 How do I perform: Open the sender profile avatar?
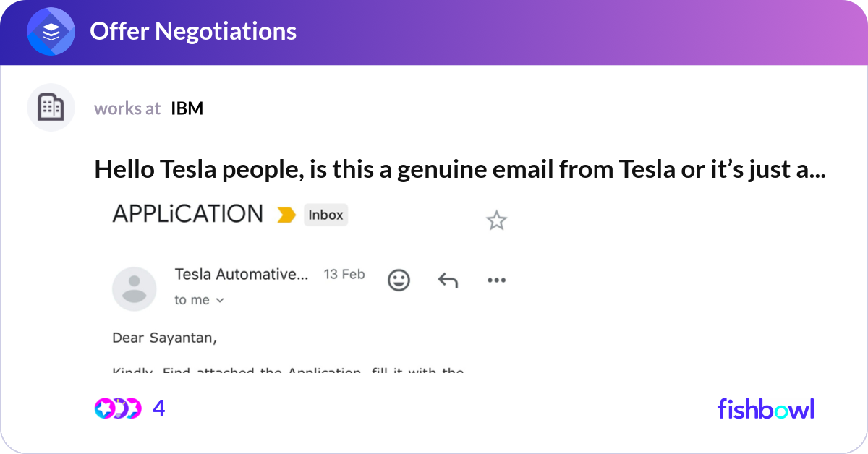pos(135,288)
